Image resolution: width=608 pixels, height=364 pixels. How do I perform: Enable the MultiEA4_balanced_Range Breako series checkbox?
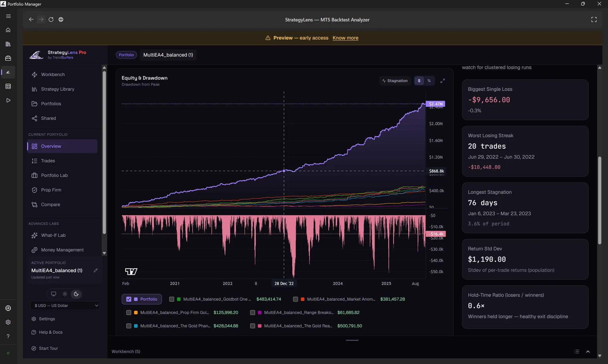tap(252, 312)
